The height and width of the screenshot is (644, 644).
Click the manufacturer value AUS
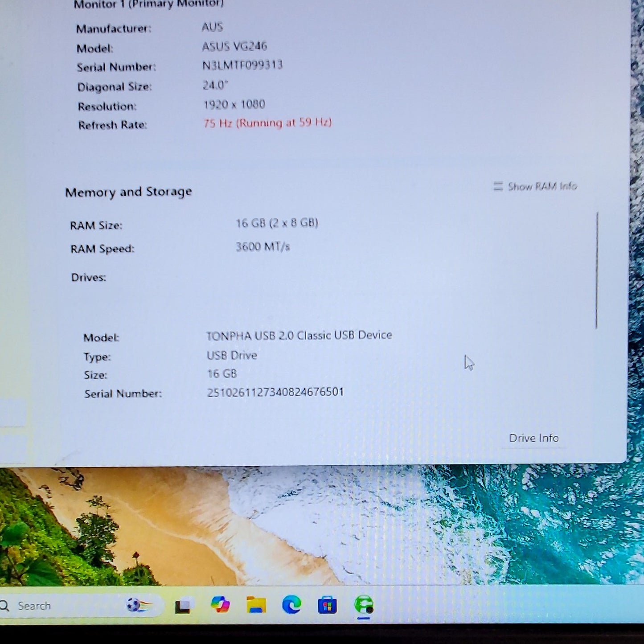(x=212, y=27)
